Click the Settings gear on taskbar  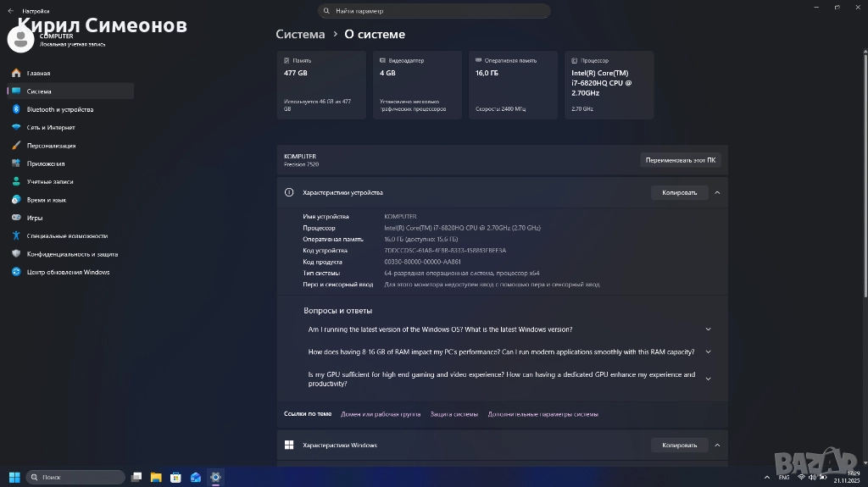coord(215,477)
